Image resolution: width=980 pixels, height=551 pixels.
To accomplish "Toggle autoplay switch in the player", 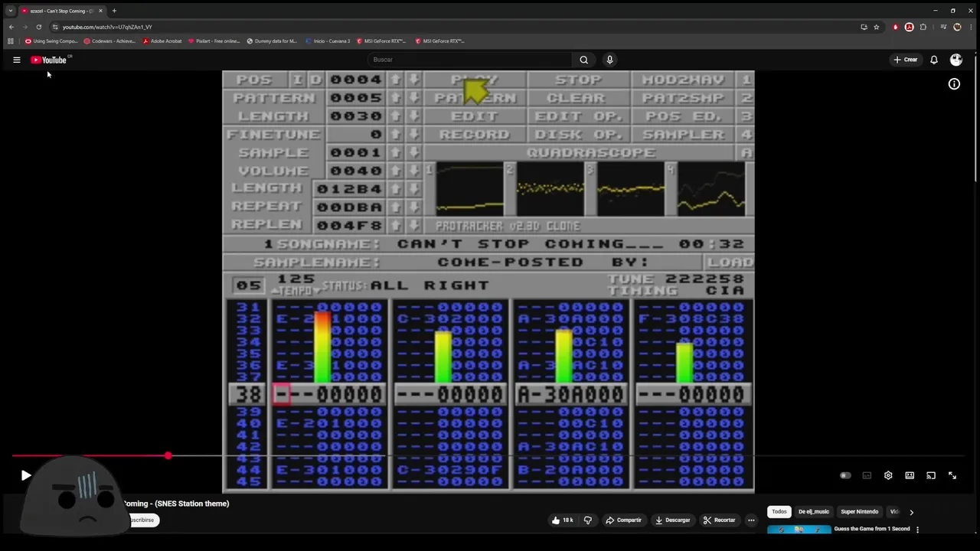I will click(x=845, y=475).
